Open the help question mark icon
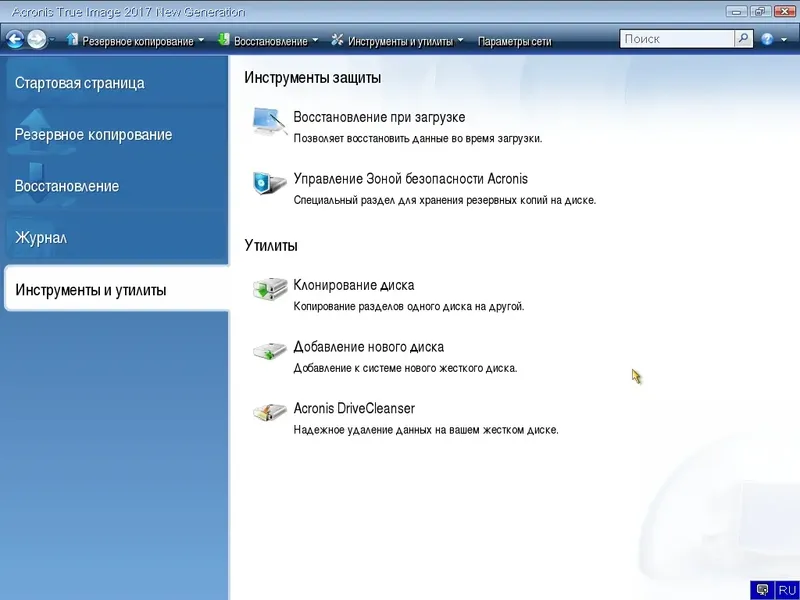 click(x=766, y=39)
